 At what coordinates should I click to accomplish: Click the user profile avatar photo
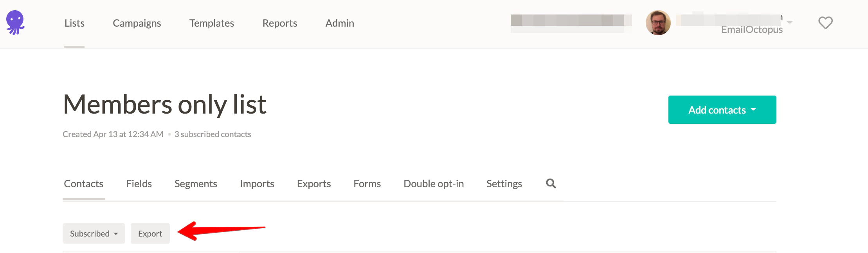(x=658, y=23)
